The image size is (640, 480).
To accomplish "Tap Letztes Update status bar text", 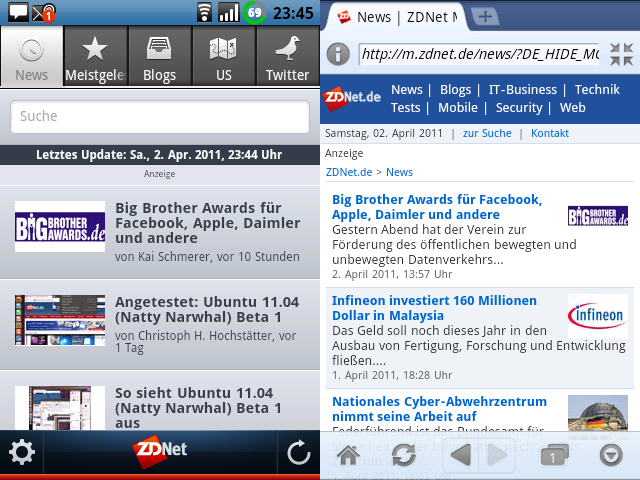I will (159, 155).
